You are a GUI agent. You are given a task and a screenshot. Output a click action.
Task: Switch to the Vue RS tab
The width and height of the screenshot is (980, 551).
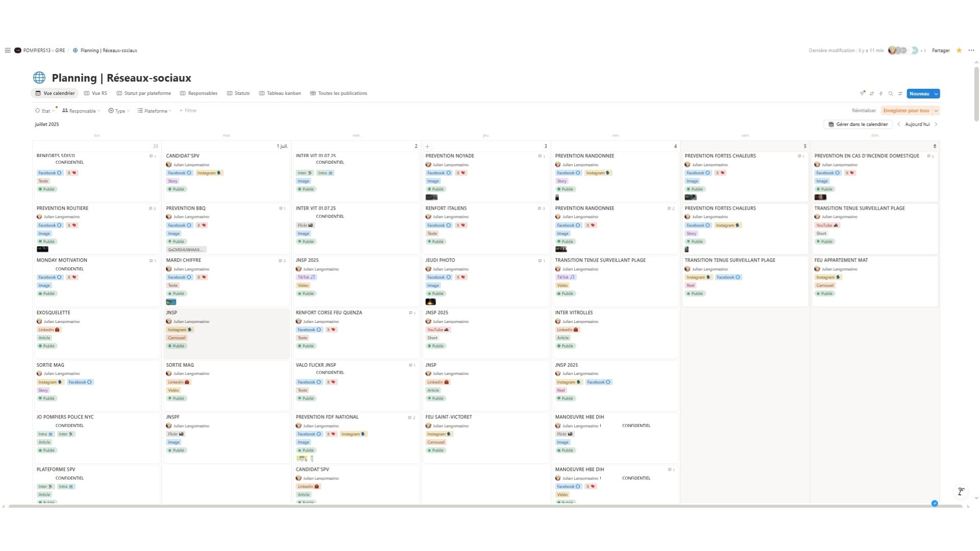[95, 93]
